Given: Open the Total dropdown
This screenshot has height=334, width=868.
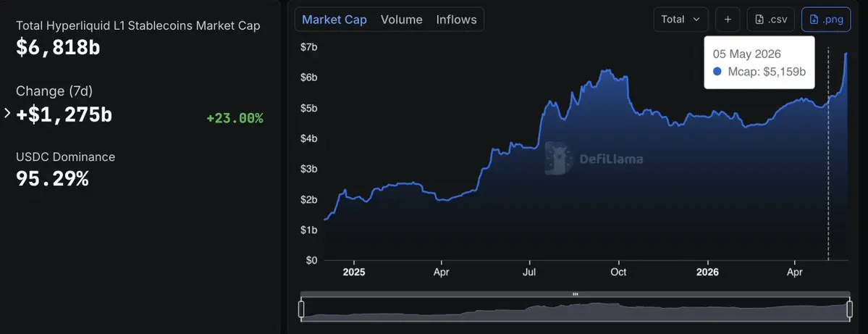Looking at the screenshot, I should (681, 20).
